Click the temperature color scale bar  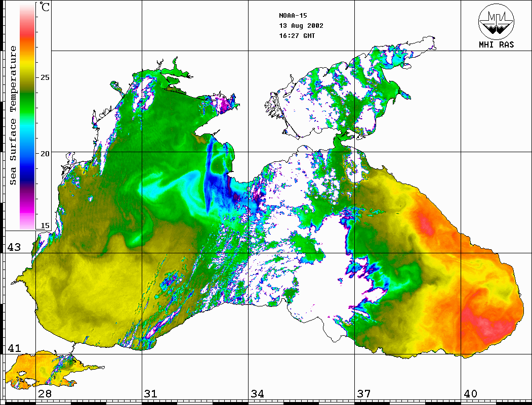pos(27,116)
